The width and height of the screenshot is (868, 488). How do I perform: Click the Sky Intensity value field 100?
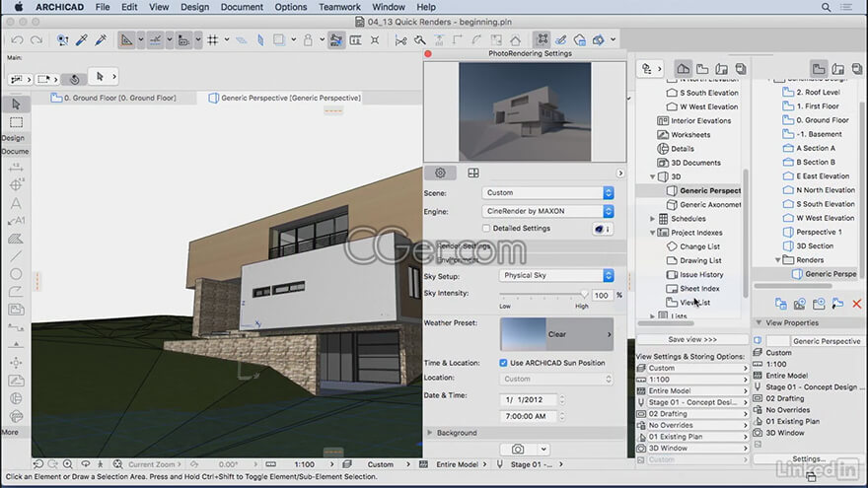pyautogui.click(x=601, y=296)
